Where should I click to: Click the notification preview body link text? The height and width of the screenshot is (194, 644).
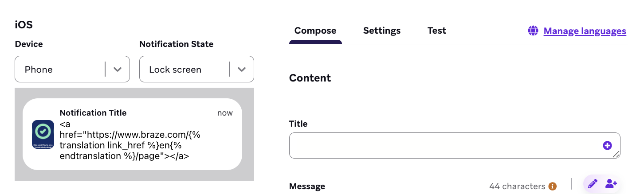pyautogui.click(x=130, y=140)
